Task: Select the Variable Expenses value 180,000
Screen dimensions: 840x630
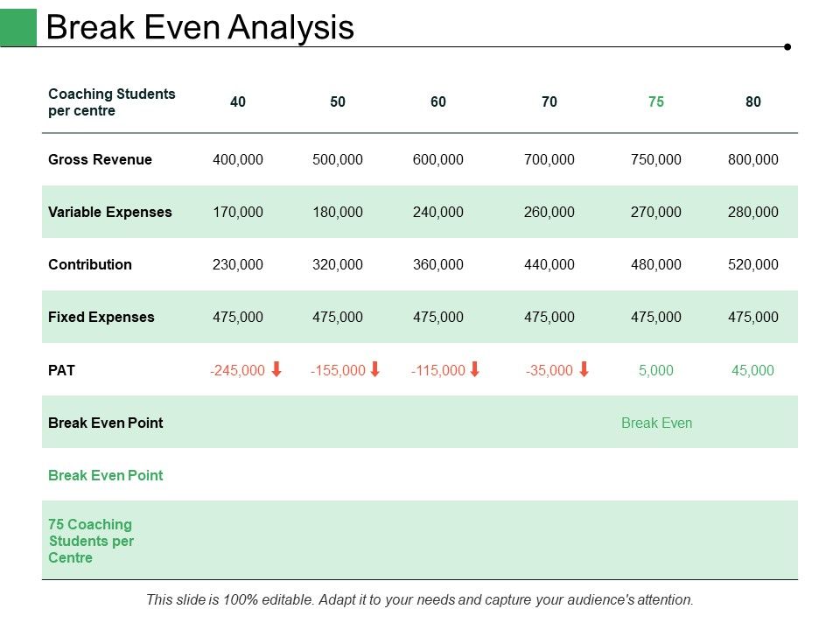Action: (x=338, y=212)
